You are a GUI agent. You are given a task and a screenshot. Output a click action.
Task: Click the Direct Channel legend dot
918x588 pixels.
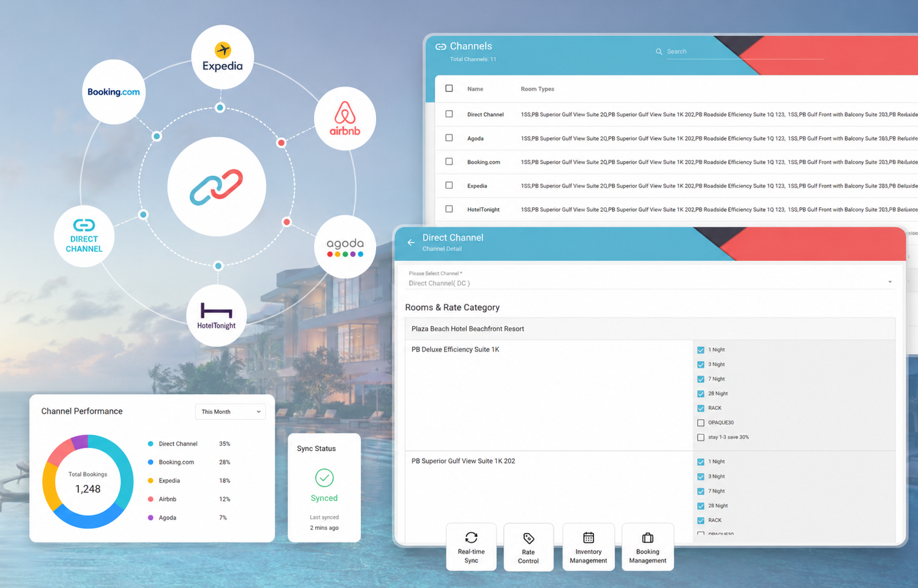(x=151, y=444)
